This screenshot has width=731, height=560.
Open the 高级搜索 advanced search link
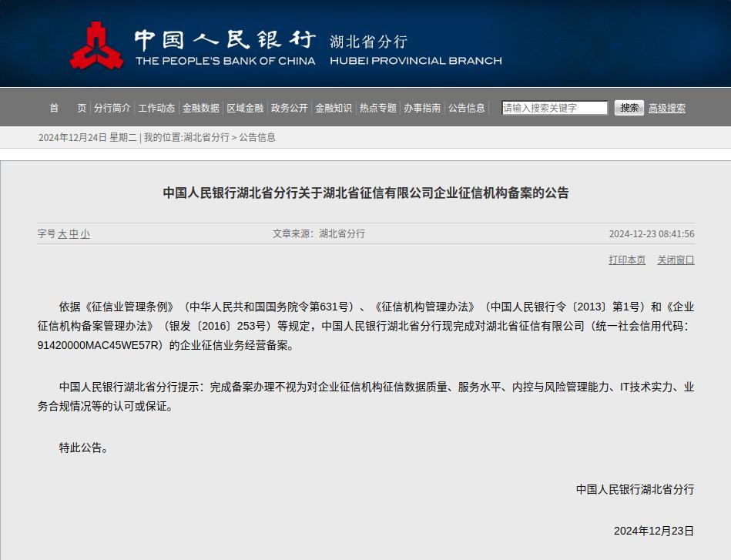point(666,108)
